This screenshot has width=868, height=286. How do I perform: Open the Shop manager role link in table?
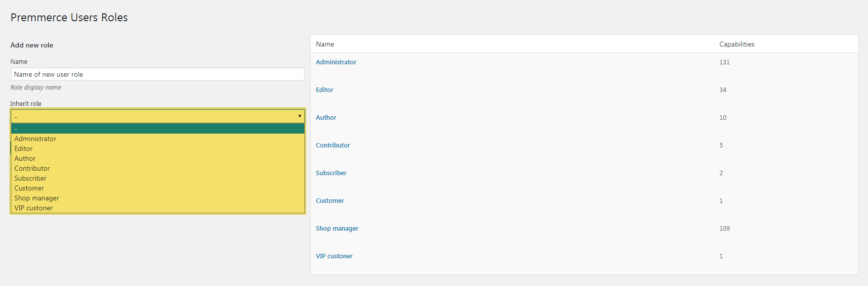coord(337,228)
